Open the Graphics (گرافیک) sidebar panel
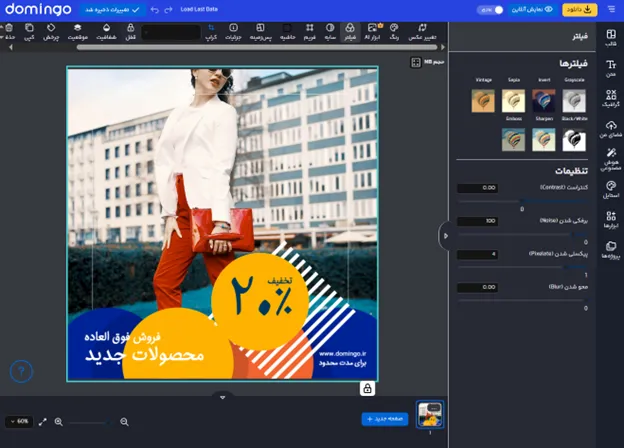The image size is (624, 448). (610, 97)
